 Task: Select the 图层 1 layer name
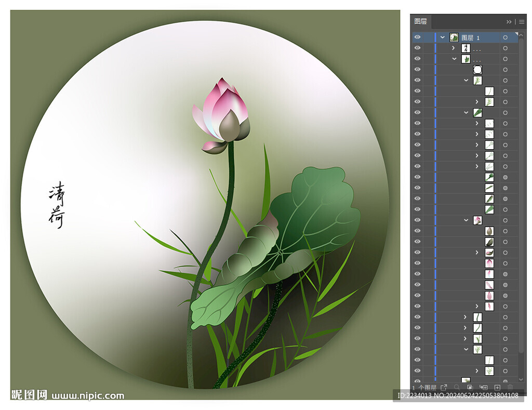click(x=471, y=38)
